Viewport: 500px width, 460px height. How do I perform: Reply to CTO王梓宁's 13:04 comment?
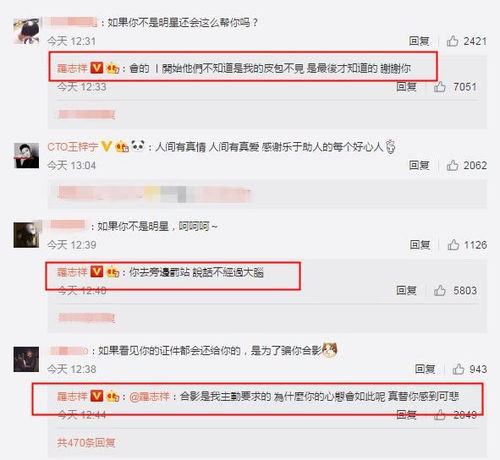pos(419,165)
